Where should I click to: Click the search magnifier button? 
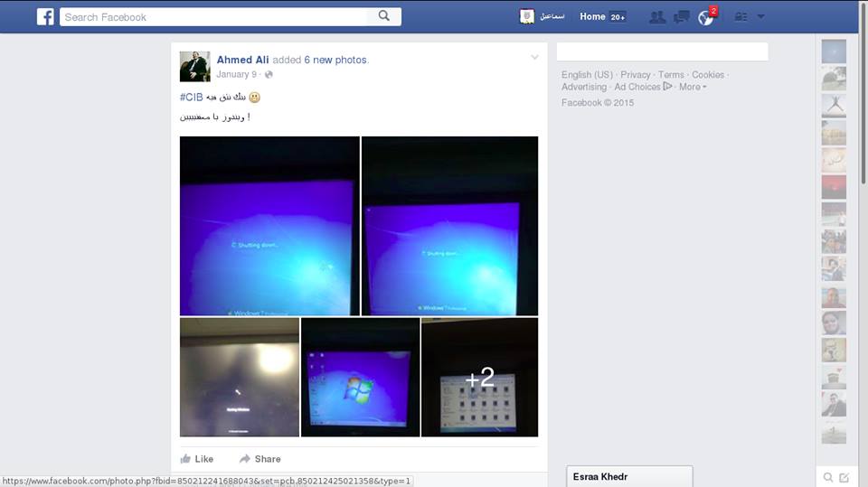(384, 16)
